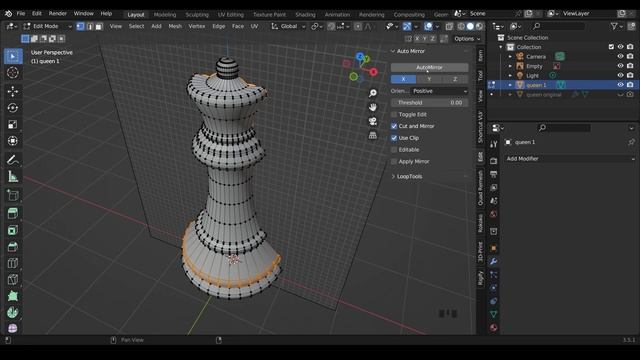640x360 pixels.
Task: Collapse the Auto Mirror panel
Action: 393,51
